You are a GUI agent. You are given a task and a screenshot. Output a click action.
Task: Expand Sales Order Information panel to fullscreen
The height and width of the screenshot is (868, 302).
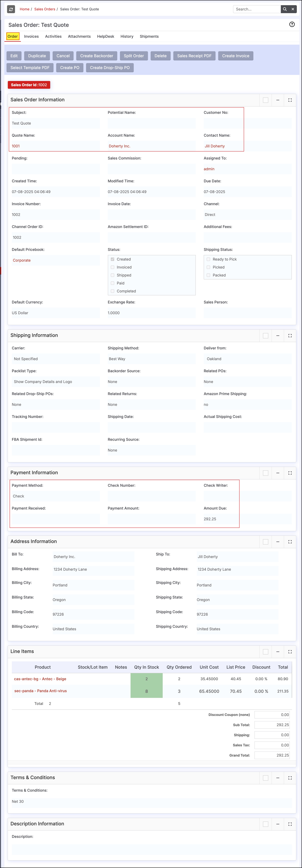click(290, 100)
